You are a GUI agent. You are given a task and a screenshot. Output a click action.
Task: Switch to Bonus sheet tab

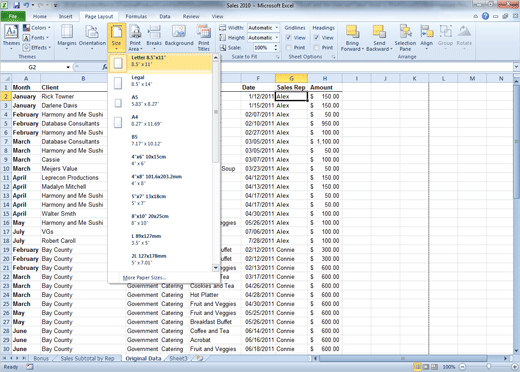click(x=41, y=358)
